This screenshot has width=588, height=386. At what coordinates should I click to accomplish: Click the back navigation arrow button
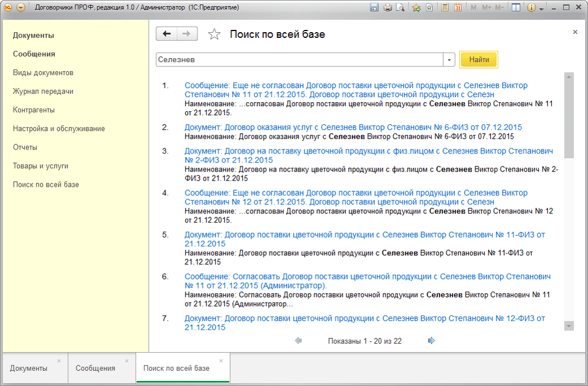coord(166,34)
